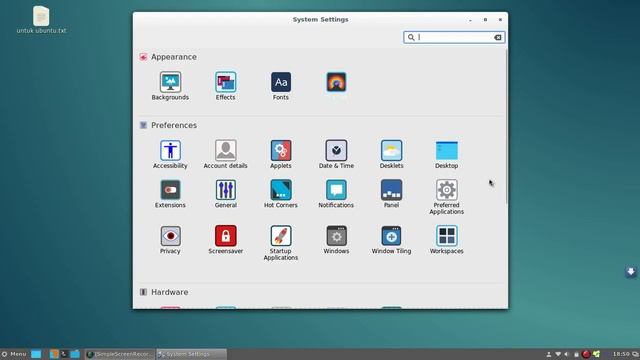Open Applets preferences
Screen dimensions: 640x360
click(281, 154)
